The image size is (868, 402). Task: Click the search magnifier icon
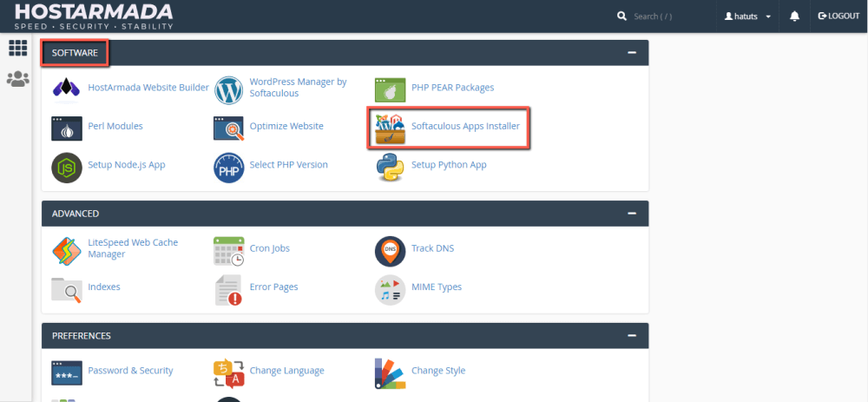click(621, 16)
